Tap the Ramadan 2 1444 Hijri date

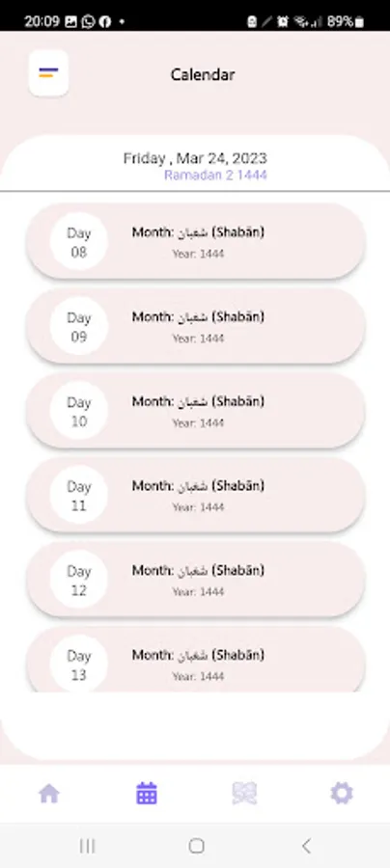pyautogui.click(x=215, y=176)
